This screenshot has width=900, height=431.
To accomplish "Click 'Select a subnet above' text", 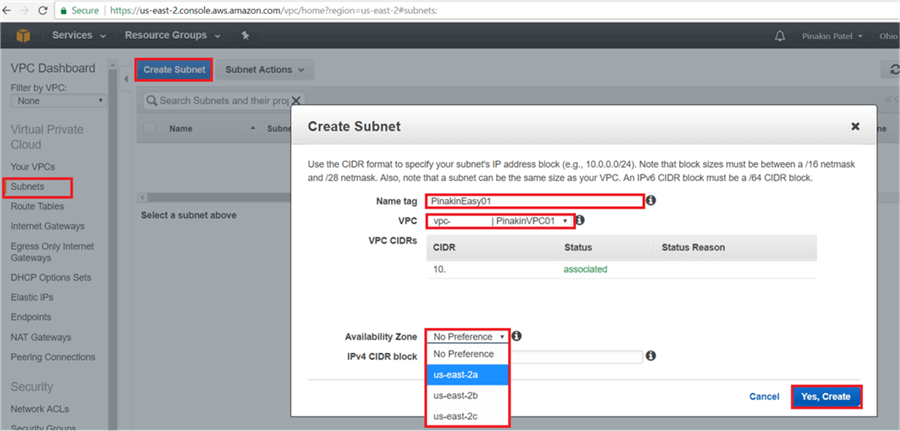I will [x=188, y=215].
